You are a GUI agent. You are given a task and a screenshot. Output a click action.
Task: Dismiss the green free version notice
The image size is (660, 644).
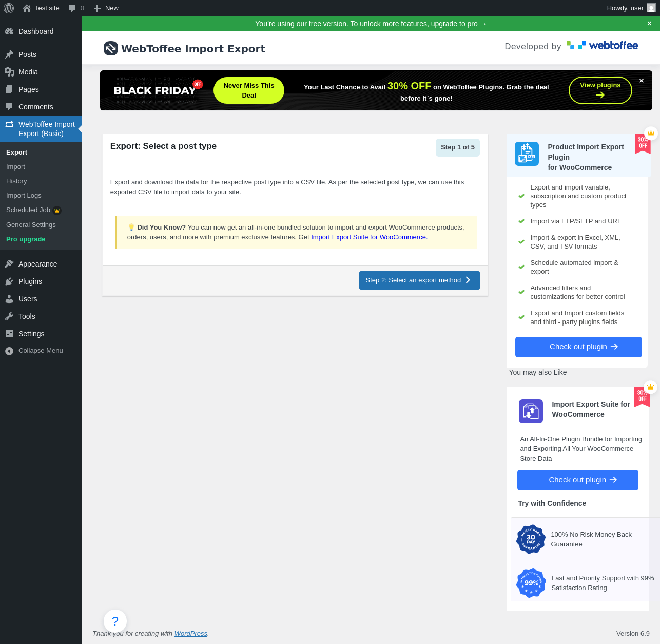(649, 24)
